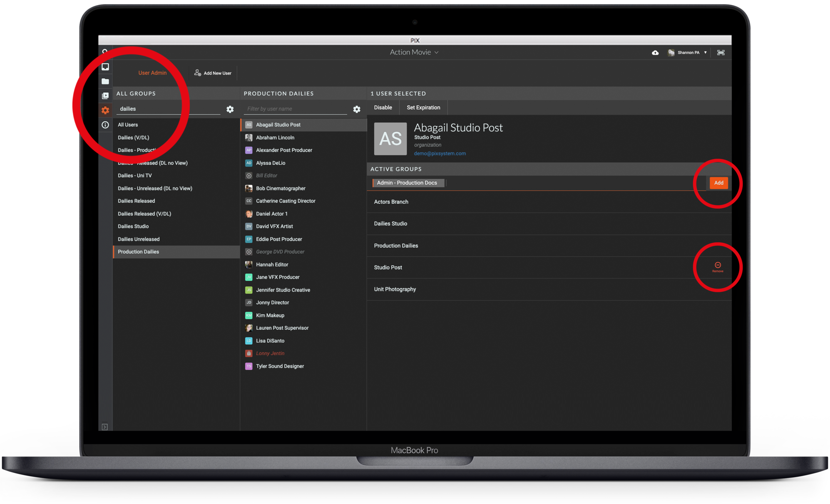Click the fullscreen icon at top right

coord(721,53)
